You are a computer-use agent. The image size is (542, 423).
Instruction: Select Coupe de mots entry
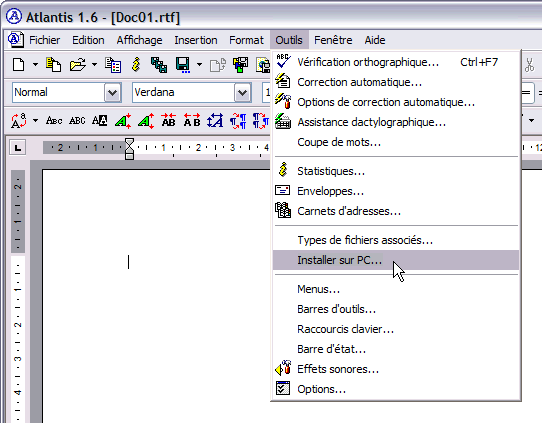pos(396,142)
